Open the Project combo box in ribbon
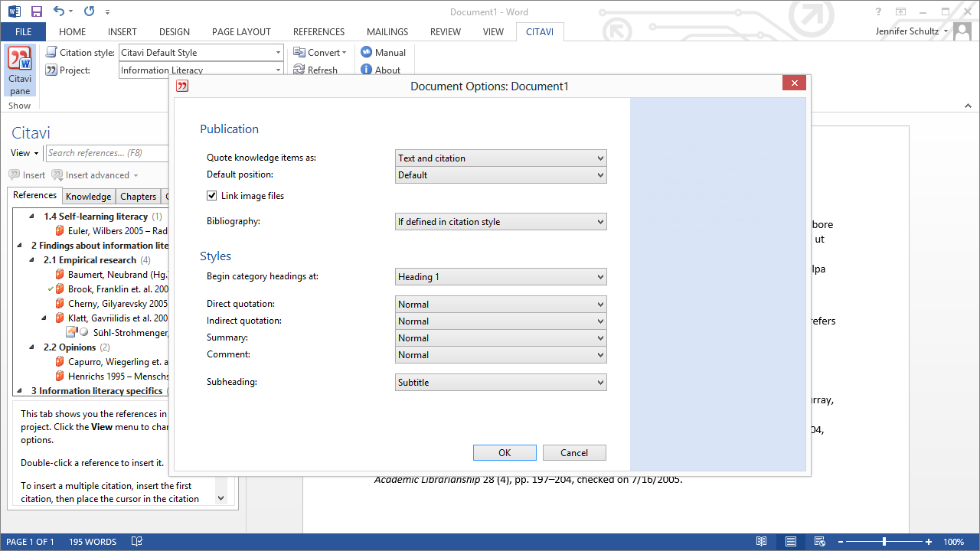Image resolution: width=980 pixels, height=551 pixels. point(201,70)
